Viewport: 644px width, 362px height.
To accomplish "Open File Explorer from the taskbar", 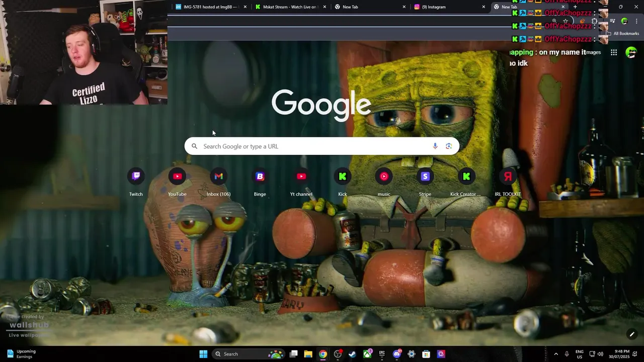I will tap(308, 354).
